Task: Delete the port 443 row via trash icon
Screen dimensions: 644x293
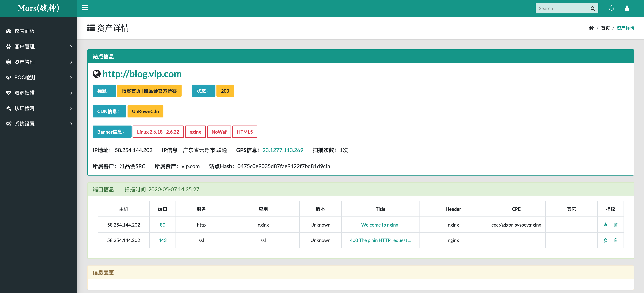Action: coord(615,240)
